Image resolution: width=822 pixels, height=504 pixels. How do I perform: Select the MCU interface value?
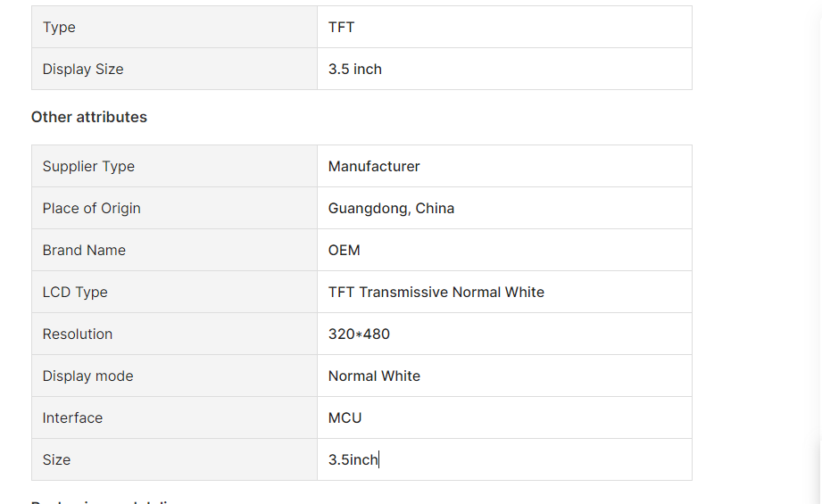tap(345, 418)
